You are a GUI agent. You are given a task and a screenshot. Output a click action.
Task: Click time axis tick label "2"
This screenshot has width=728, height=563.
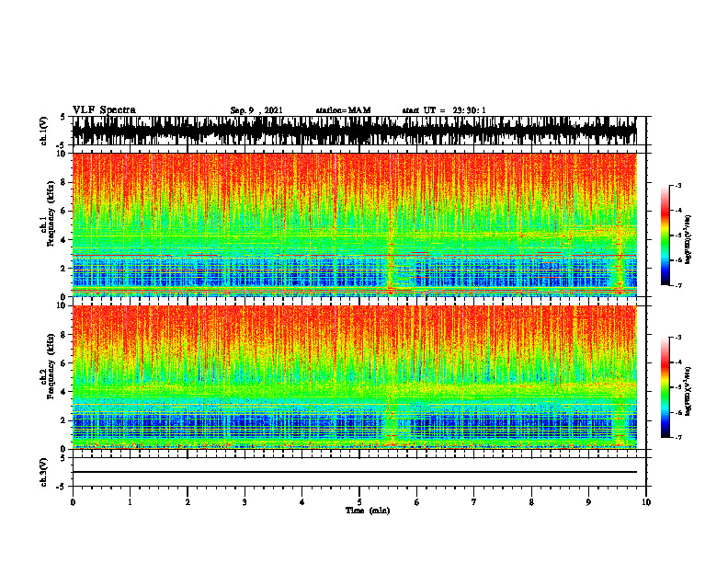[188, 502]
